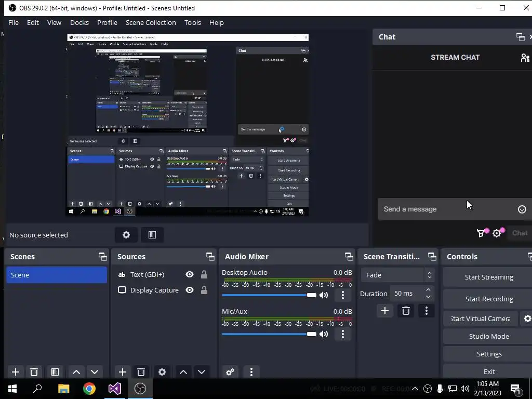Open the File menu
532x399 pixels.
pos(14,22)
